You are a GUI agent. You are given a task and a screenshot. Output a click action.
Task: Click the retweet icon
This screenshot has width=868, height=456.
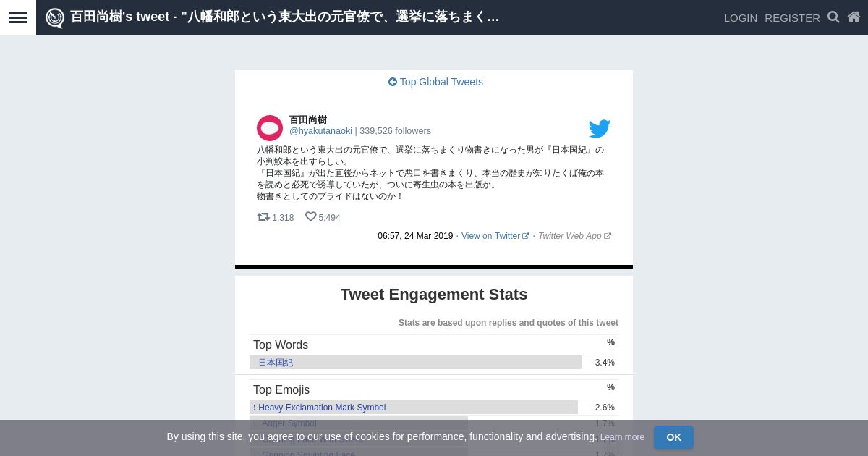[x=263, y=216]
